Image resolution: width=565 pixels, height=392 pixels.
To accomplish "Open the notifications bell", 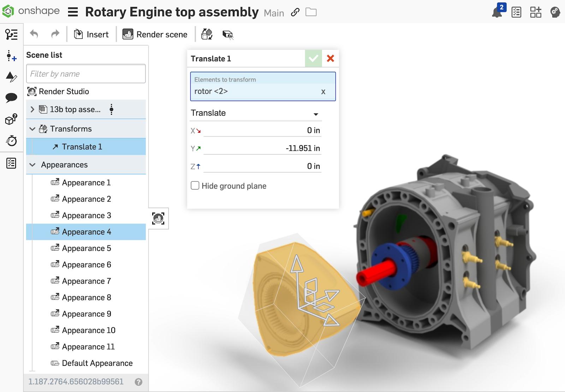I will (497, 12).
